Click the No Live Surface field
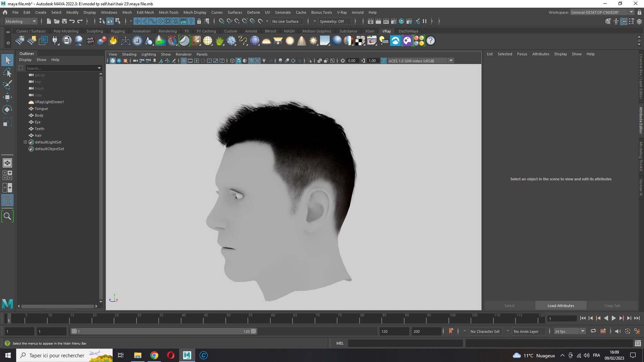This screenshot has width=644, height=362. [x=287, y=21]
